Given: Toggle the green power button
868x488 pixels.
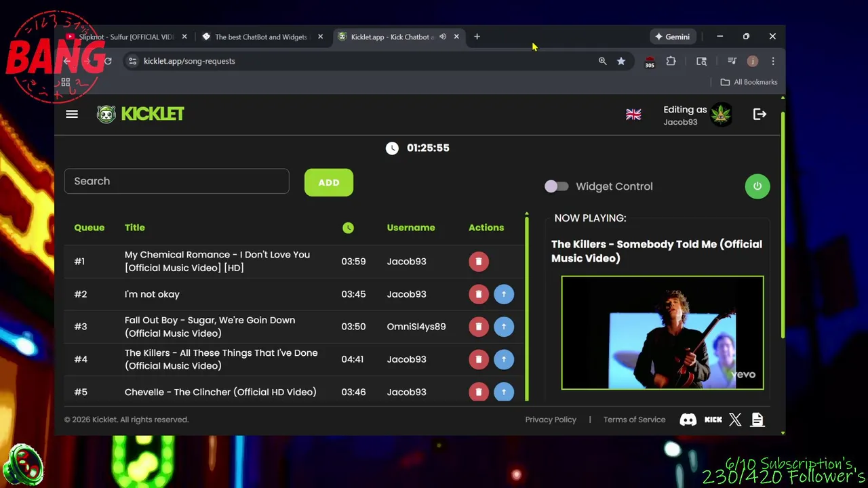Looking at the screenshot, I should pyautogui.click(x=757, y=186).
